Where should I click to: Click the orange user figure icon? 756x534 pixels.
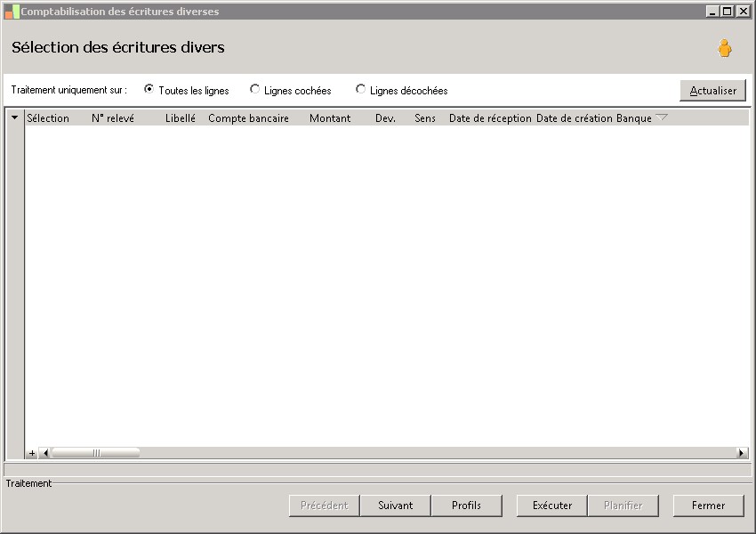point(724,48)
